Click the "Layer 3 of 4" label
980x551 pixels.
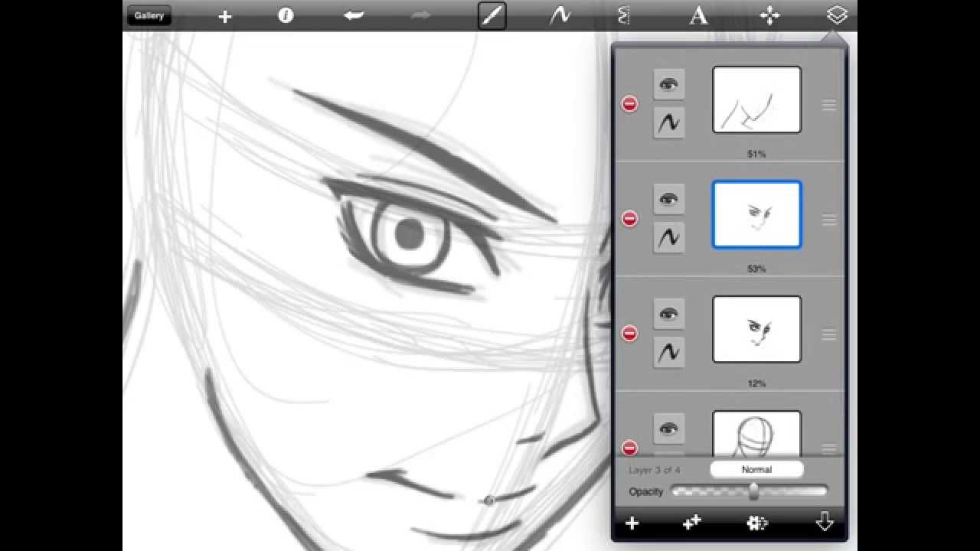point(655,470)
